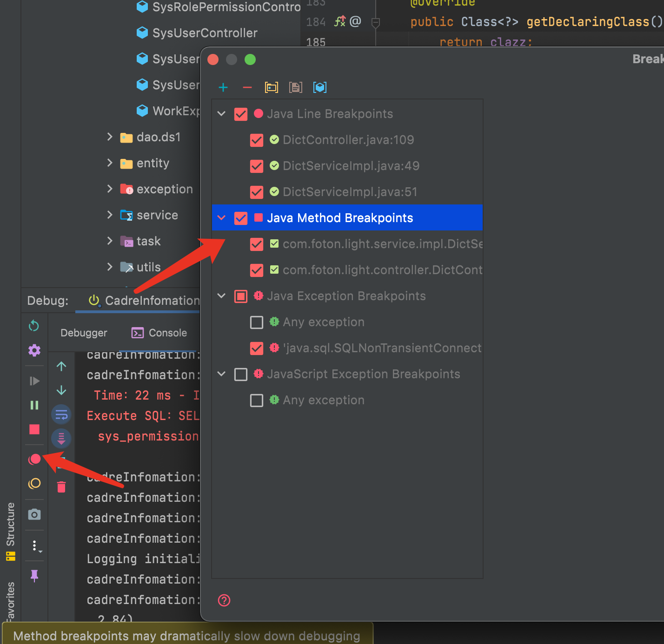This screenshot has height=644, width=664.
Task: Group breakpoints by package icon
Action: tap(272, 87)
